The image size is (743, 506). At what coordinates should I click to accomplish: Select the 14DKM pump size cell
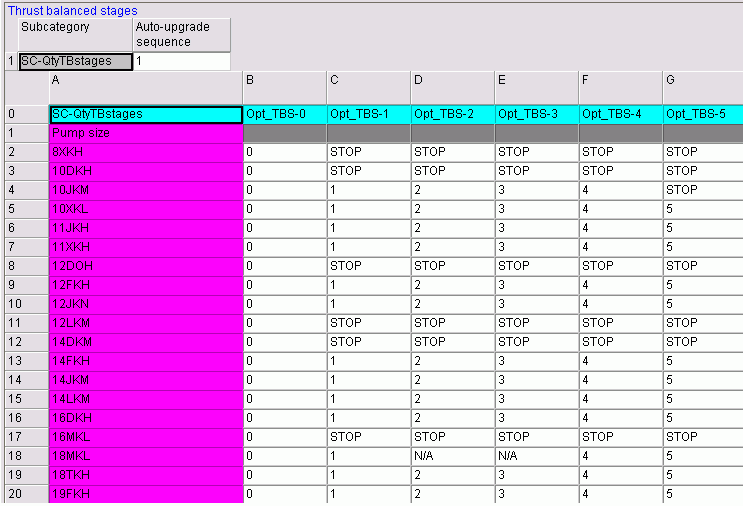[146, 342]
